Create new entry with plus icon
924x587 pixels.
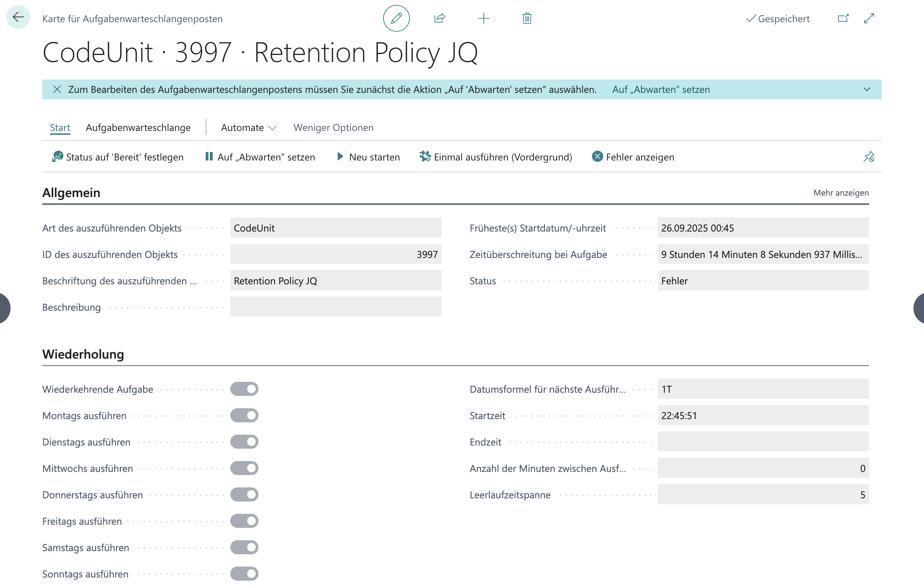[x=483, y=18]
